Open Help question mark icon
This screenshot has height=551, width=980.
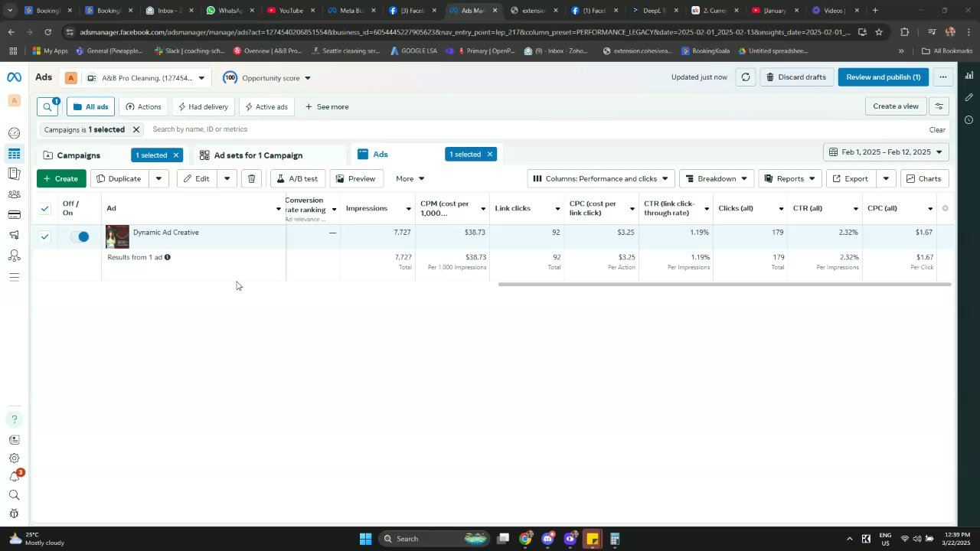point(14,419)
